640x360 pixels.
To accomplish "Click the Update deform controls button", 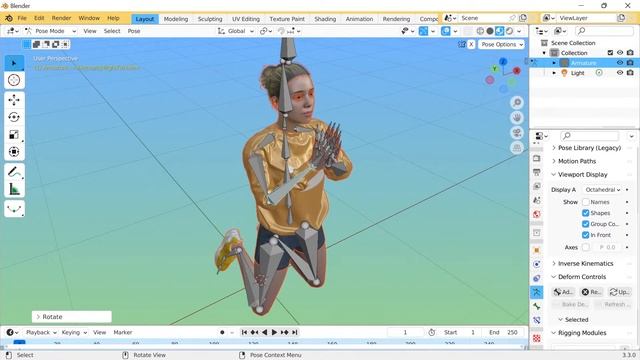I will (x=620, y=292).
